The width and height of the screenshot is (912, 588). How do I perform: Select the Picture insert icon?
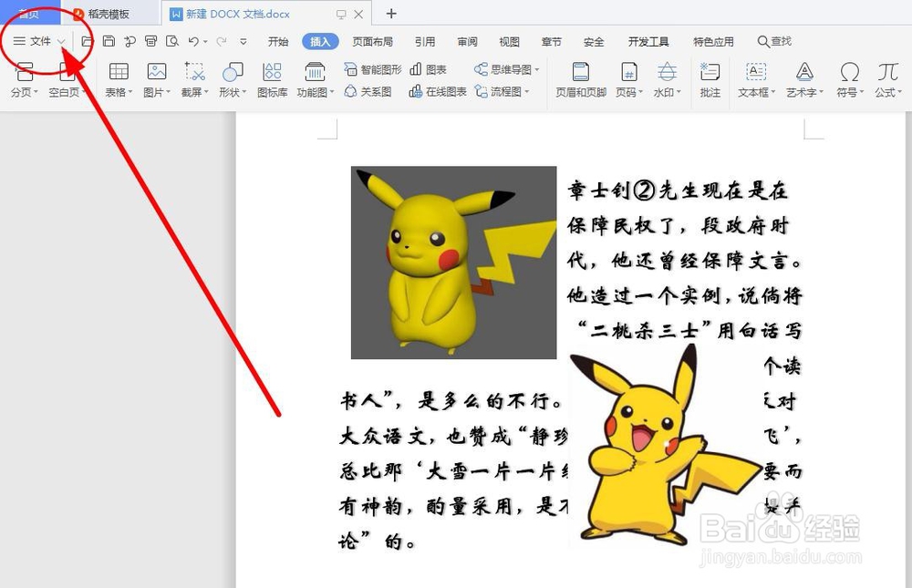157,77
